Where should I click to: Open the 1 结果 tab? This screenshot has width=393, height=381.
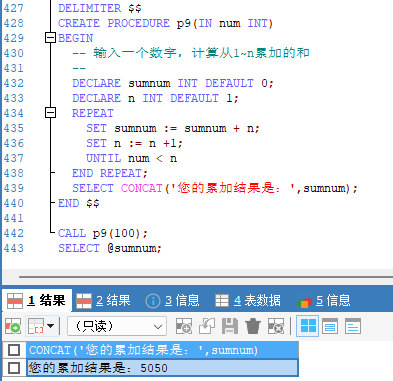(x=36, y=301)
